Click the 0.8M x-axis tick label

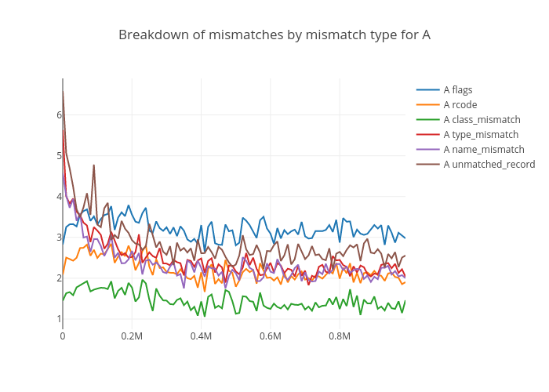pos(339,336)
